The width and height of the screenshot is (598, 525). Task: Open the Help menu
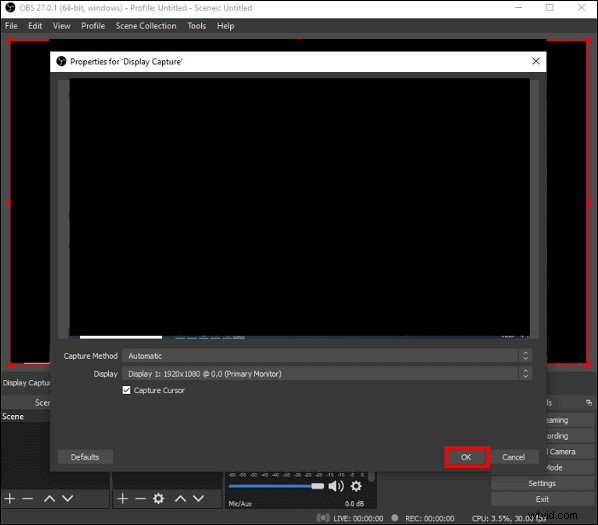225,26
